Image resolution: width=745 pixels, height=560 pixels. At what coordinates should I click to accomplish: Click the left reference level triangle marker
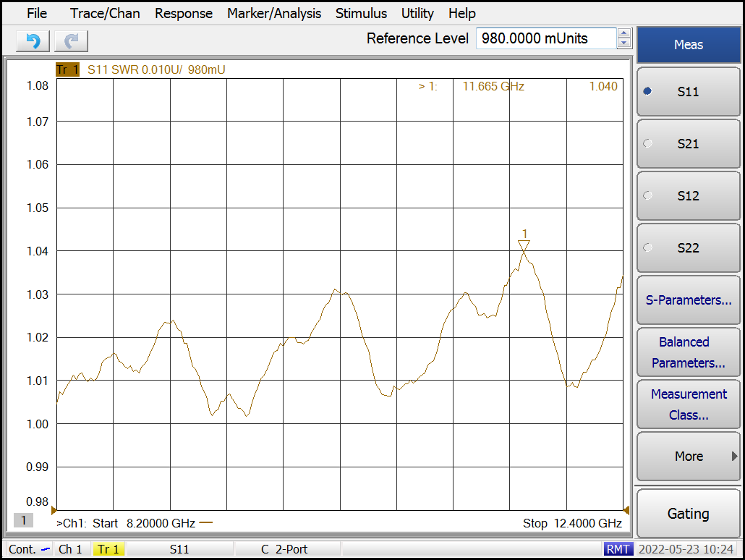click(54, 510)
